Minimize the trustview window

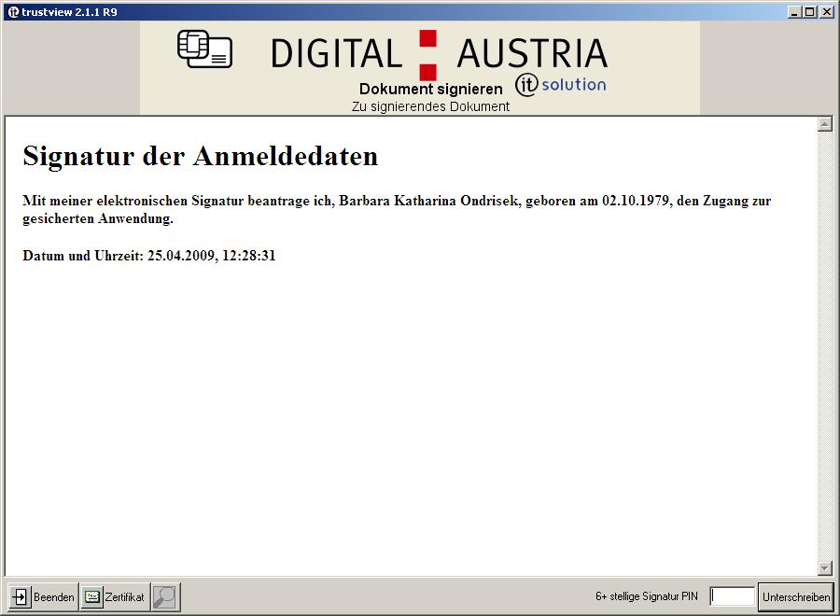coord(794,11)
